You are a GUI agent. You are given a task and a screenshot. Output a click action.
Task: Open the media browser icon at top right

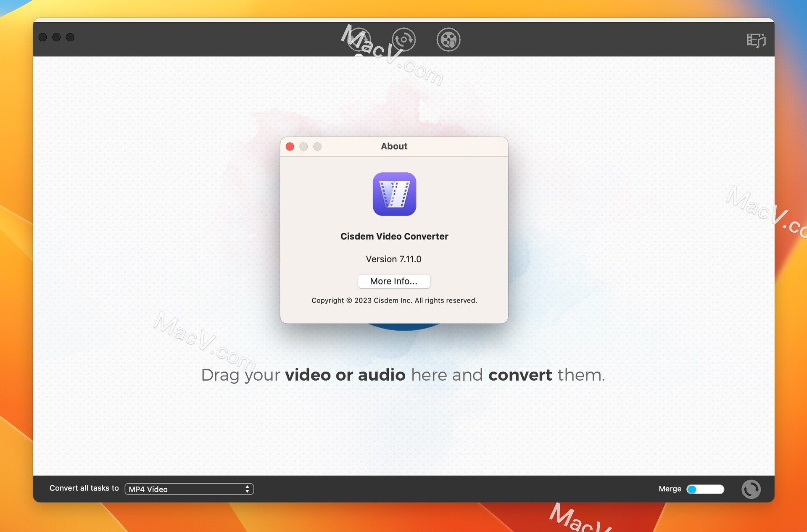[756, 40]
